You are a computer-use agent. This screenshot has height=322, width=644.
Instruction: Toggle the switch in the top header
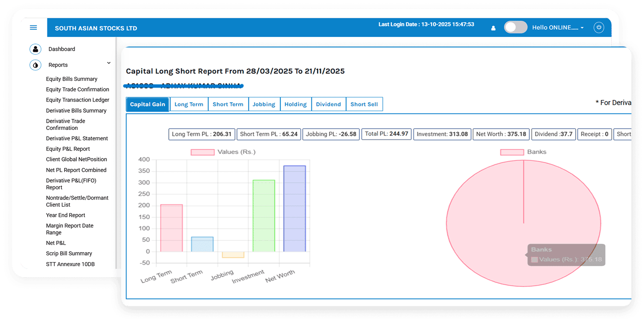click(x=515, y=28)
